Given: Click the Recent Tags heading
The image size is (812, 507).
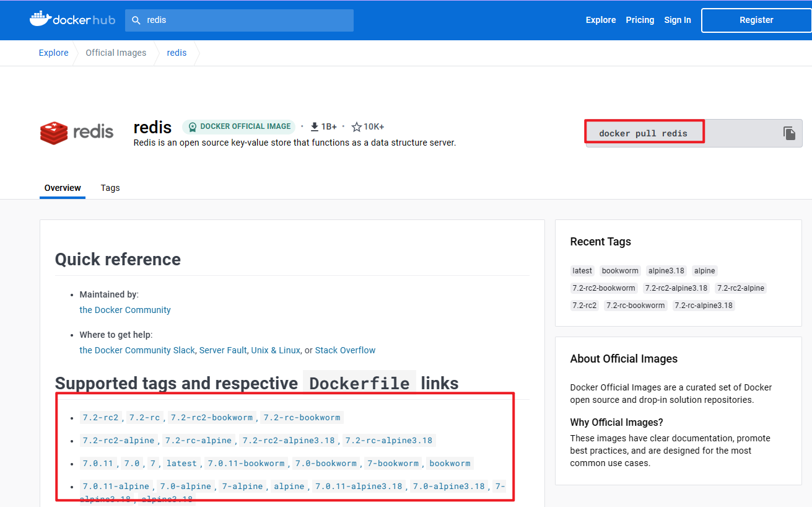Looking at the screenshot, I should click(601, 242).
